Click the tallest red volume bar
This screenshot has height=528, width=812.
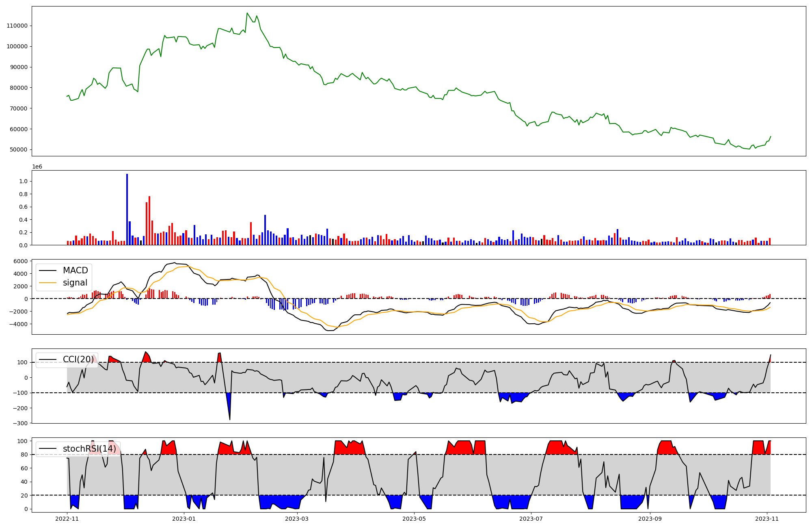pos(149,221)
